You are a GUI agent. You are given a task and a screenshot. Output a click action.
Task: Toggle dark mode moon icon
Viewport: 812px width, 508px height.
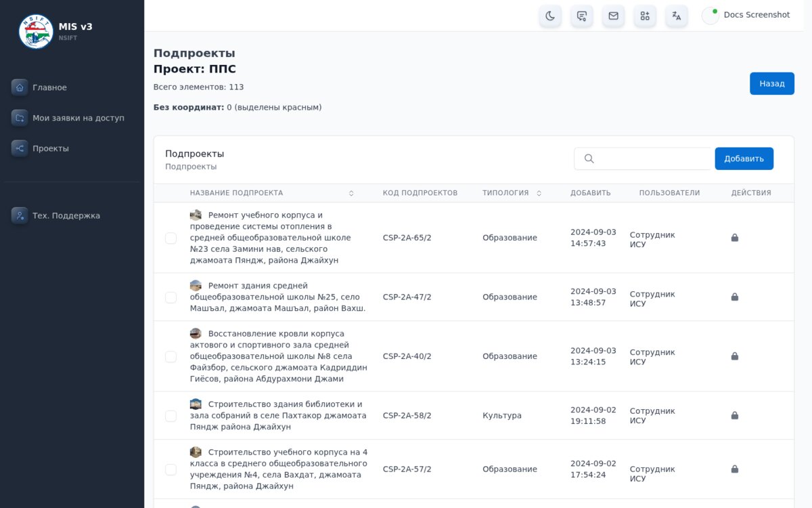point(550,16)
